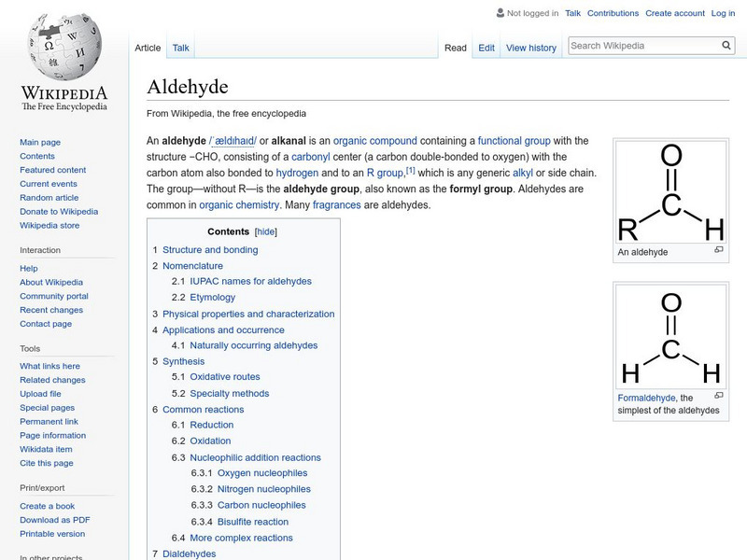Follow the 'organic chemistry' link
The image size is (747, 560).
[x=239, y=204]
